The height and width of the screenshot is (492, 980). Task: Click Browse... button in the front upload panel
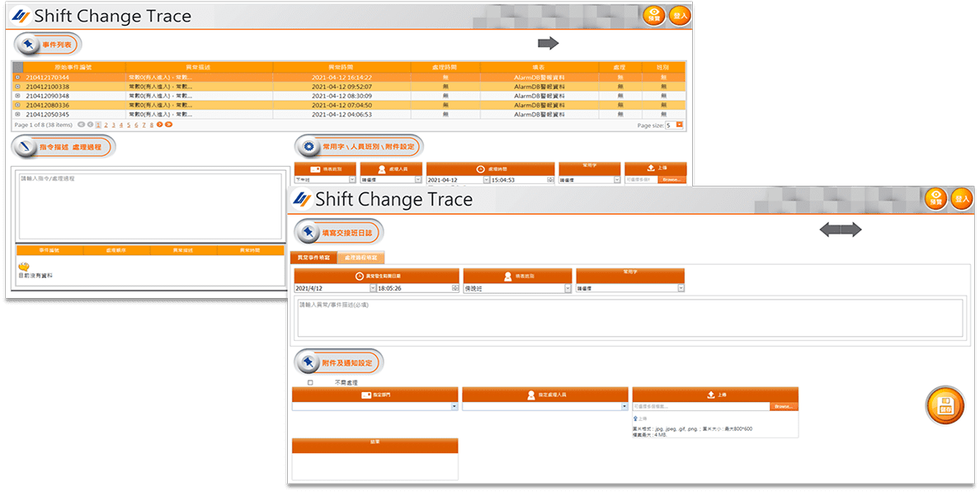pos(784,407)
